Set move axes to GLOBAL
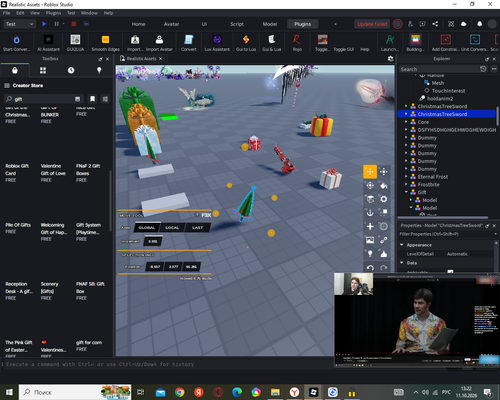 click(x=147, y=228)
